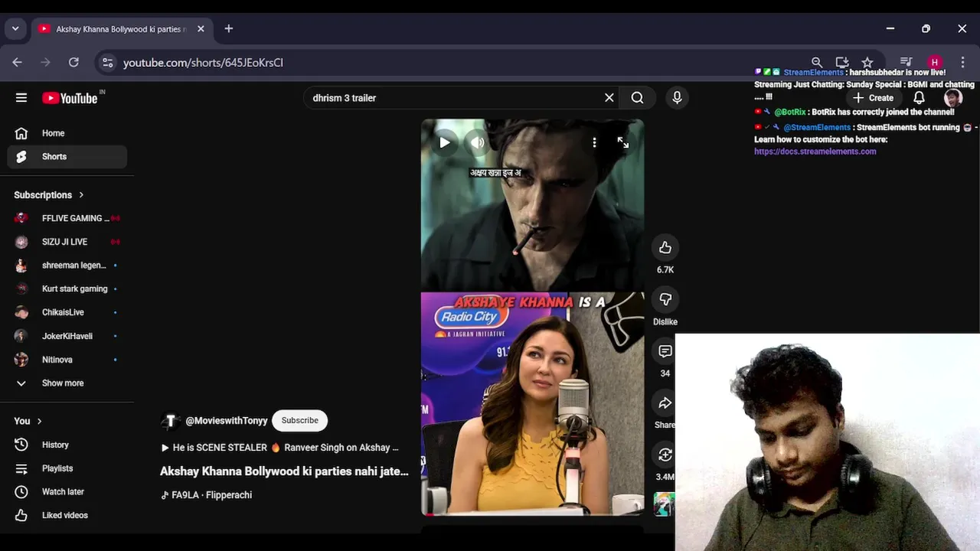Open the streamelements docs link
Viewport: 980px width, 551px height.
click(x=815, y=152)
